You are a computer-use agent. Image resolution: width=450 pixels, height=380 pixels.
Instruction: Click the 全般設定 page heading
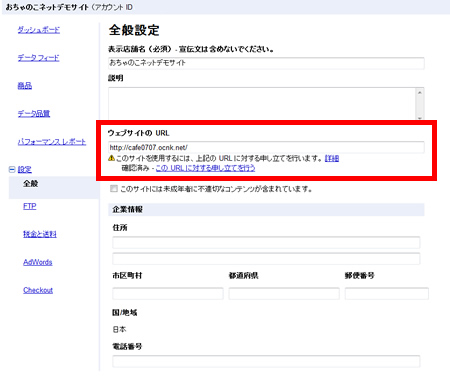pyautogui.click(x=134, y=30)
